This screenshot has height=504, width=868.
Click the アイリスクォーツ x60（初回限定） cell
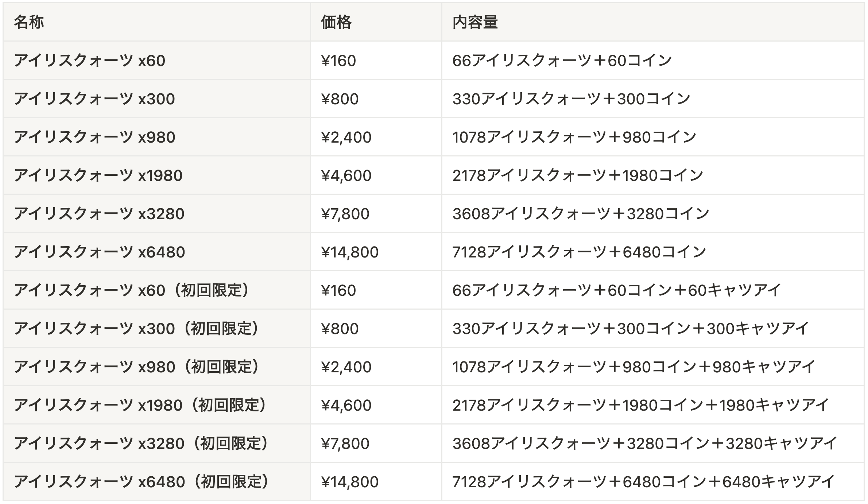click(133, 290)
